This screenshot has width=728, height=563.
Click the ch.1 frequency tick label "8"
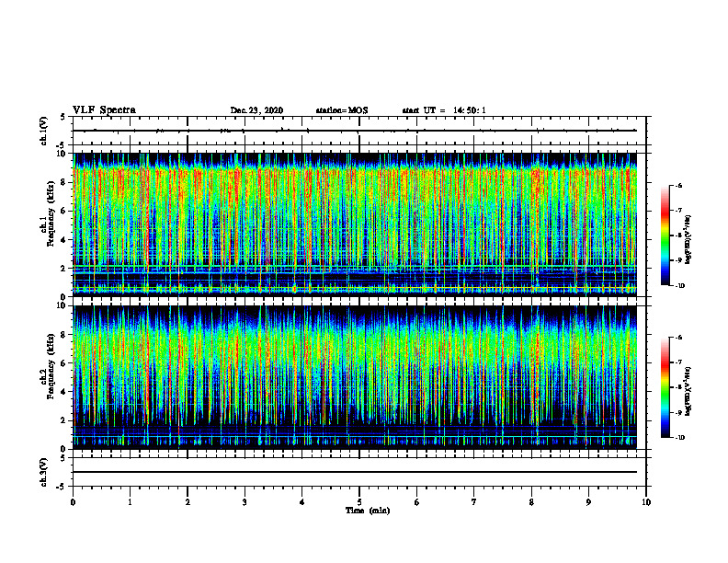pos(64,182)
